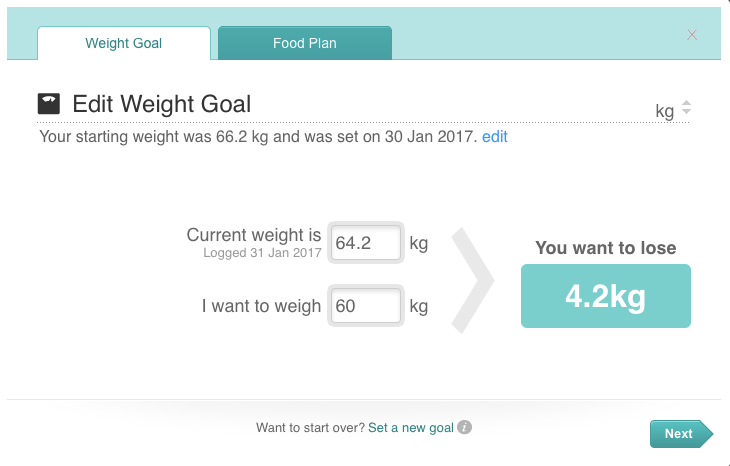Click the Logged 31 Jan 2017 text
The height and width of the screenshot is (466, 730).
coord(262,253)
